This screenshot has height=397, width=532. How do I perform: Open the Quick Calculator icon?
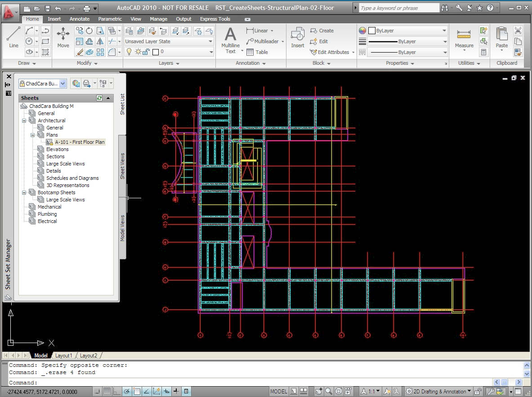(x=483, y=52)
